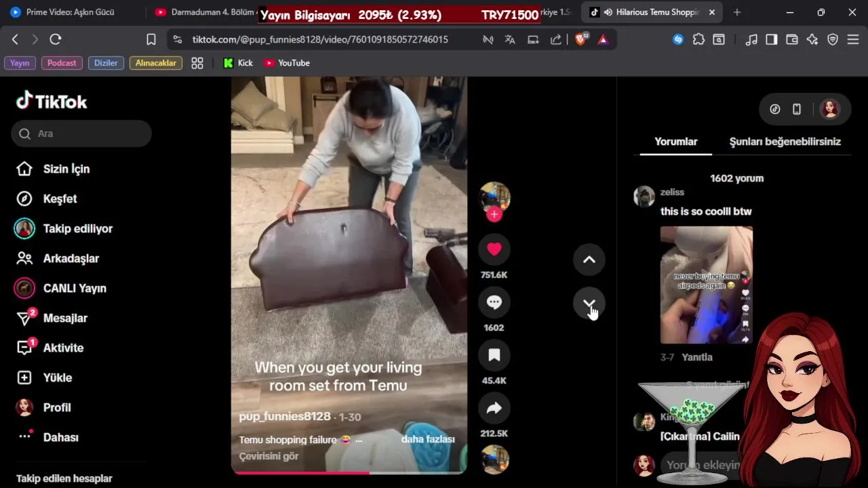Image resolution: width=868 pixels, height=488 pixels.
Task: Open Brave Rewards triangle icon
Action: tap(603, 39)
